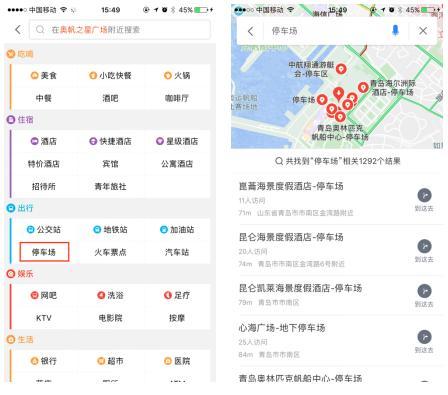
Task: Tap the 出行 section header icon
Action: [11, 208]
